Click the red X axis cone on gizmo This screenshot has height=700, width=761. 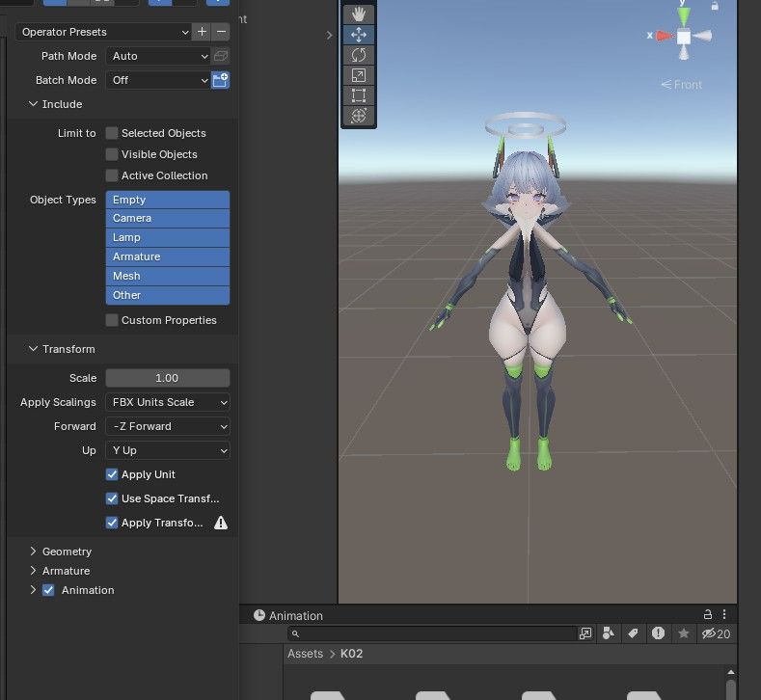point(665,36)
